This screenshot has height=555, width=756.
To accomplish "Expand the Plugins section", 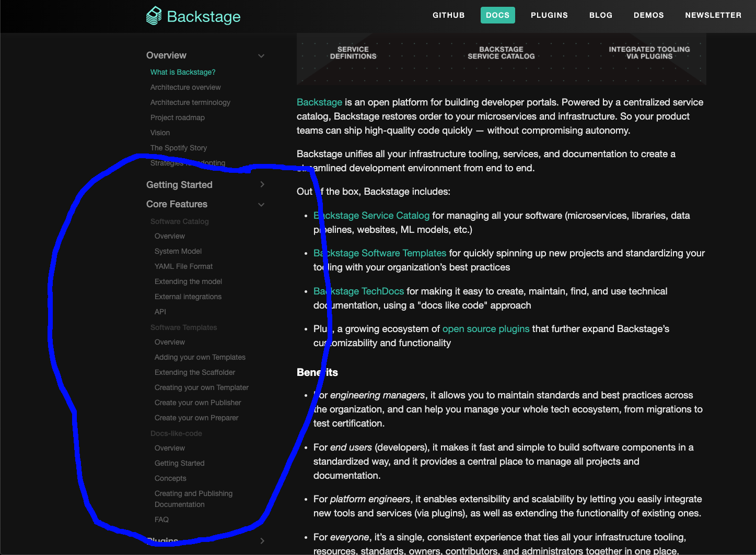I will tap(262, 541).
